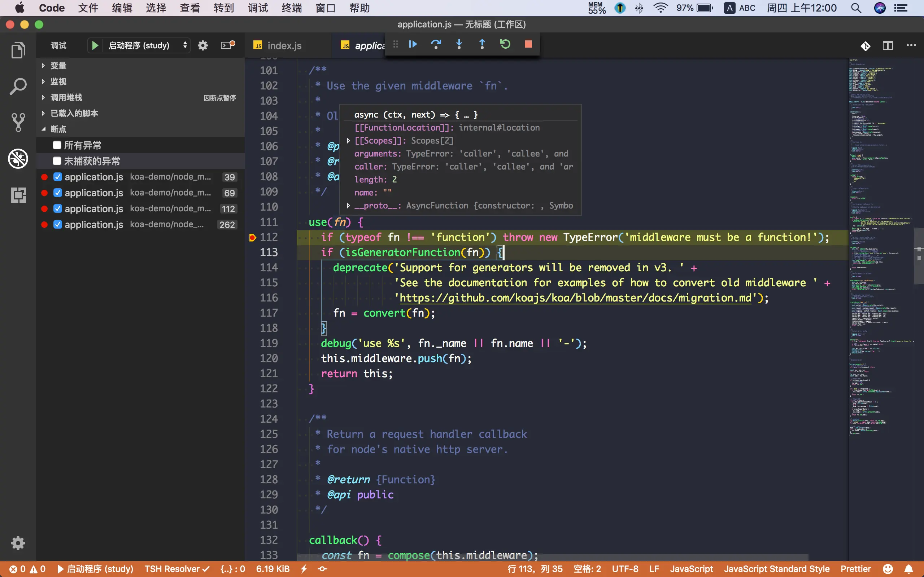The image size is (924, 577).
Task: Click Prettier in the status bar
Action: [x=855, y=569]
